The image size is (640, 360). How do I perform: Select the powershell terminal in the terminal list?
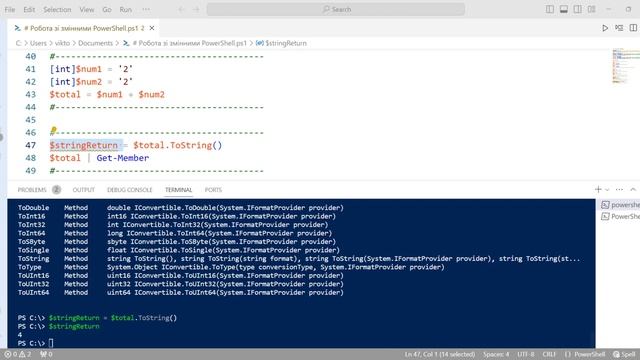click(x=620, y=205)
